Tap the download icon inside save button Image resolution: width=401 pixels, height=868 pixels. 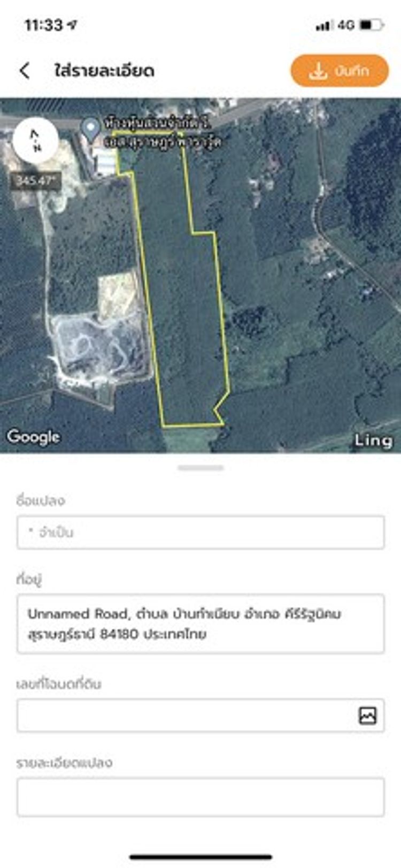(x=318, y=71)
